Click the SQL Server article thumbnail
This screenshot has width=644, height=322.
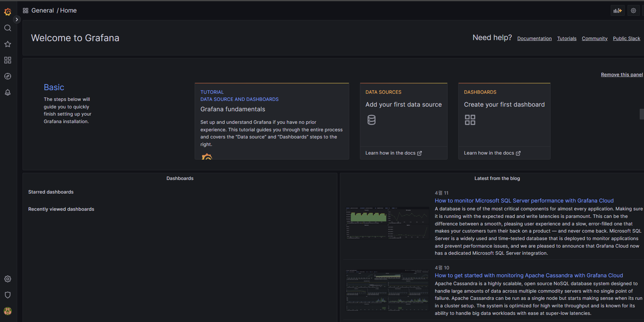(387, 223)
